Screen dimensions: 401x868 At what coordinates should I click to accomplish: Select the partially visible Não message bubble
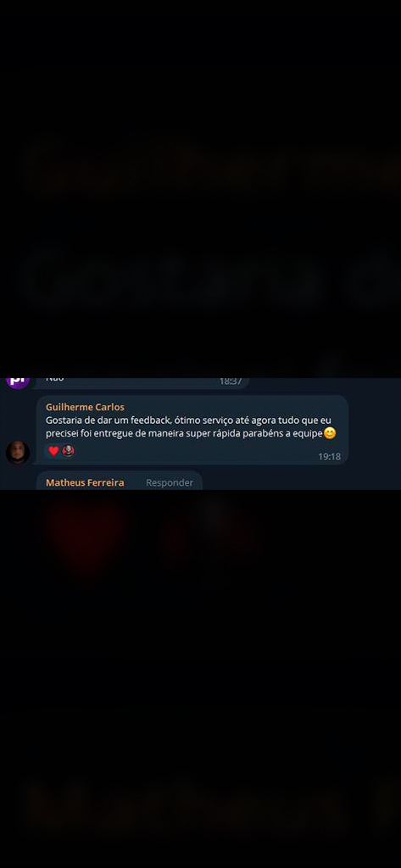click(x=142, y=383)
